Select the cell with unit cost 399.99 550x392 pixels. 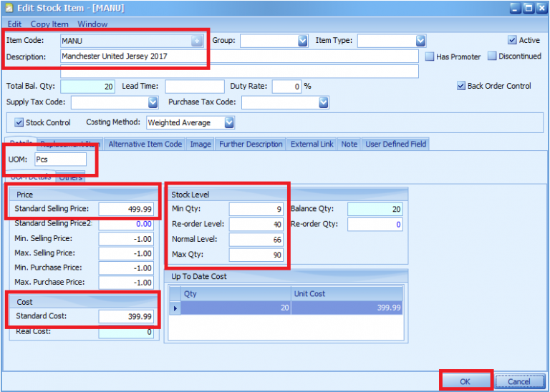pos(347,308)
